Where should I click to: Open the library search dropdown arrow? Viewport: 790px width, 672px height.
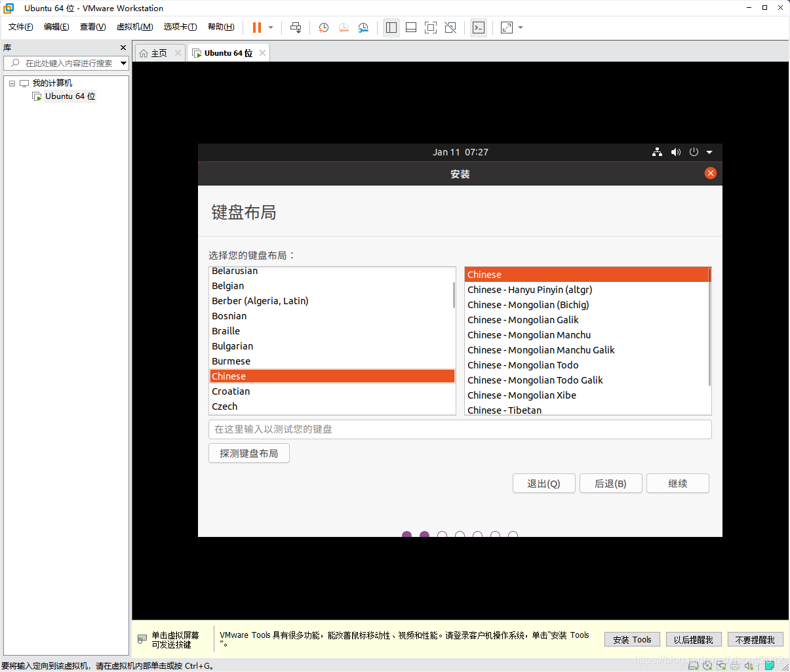[x=123, y=63]
